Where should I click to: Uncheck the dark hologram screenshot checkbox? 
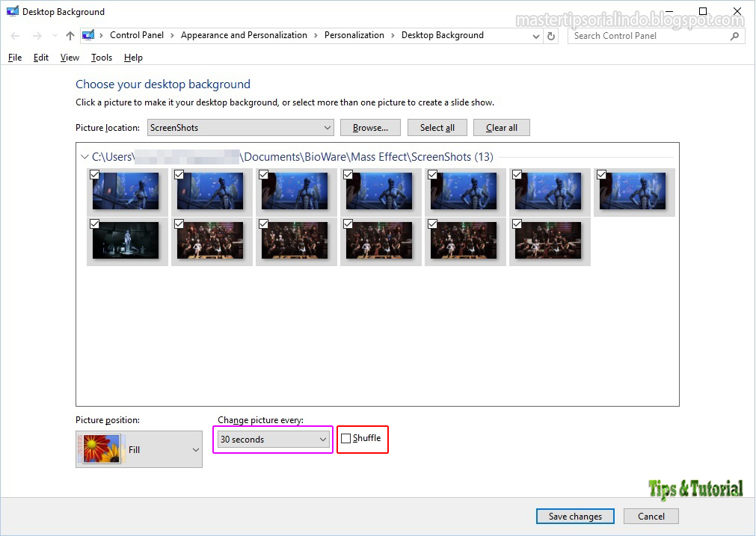point(94,224)
